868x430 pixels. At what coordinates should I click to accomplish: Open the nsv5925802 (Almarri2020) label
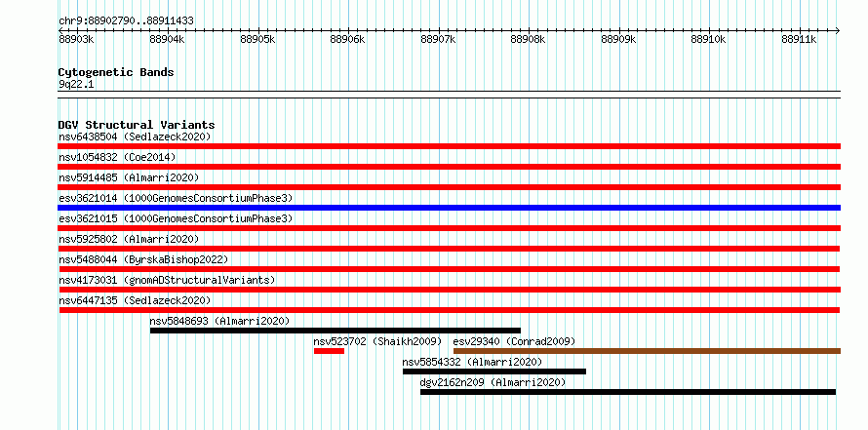point(129,239)
